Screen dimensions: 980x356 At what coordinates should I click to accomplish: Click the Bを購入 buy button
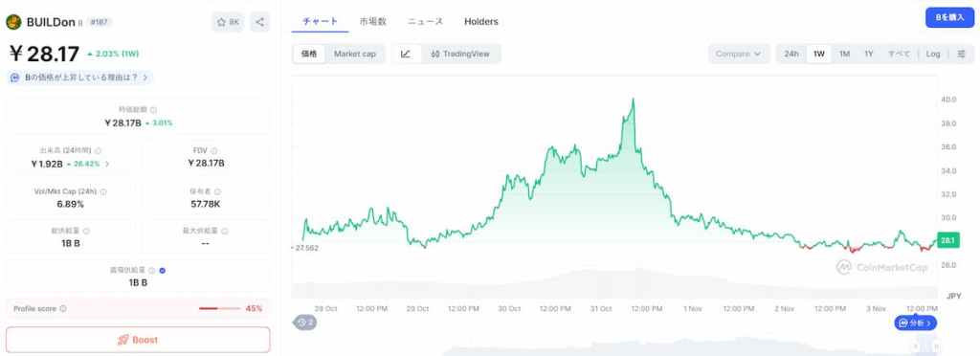950,18
